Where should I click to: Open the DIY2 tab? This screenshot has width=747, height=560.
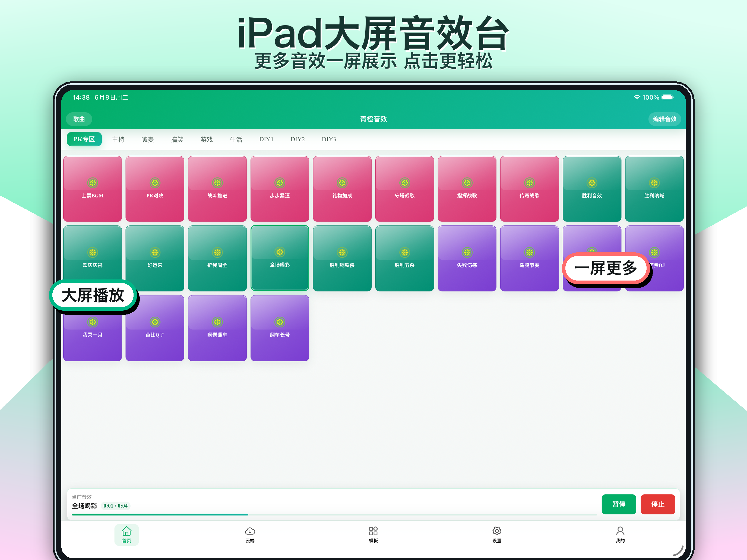click(x=297, y=139)
